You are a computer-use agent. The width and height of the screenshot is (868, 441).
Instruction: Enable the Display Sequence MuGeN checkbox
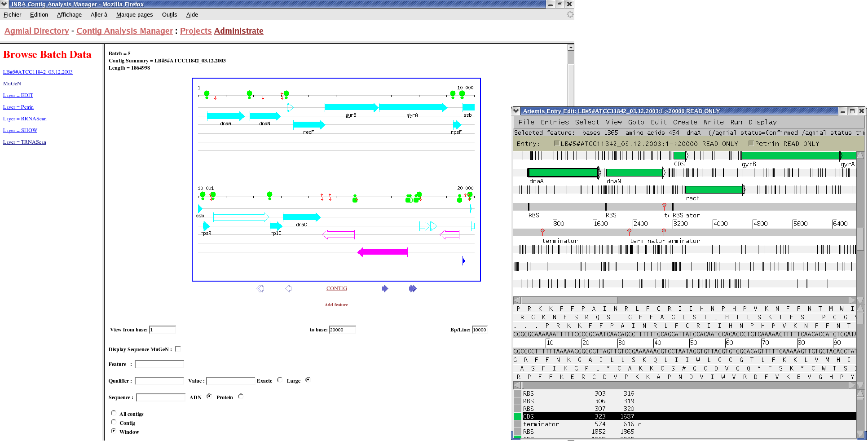click(178, 349)
